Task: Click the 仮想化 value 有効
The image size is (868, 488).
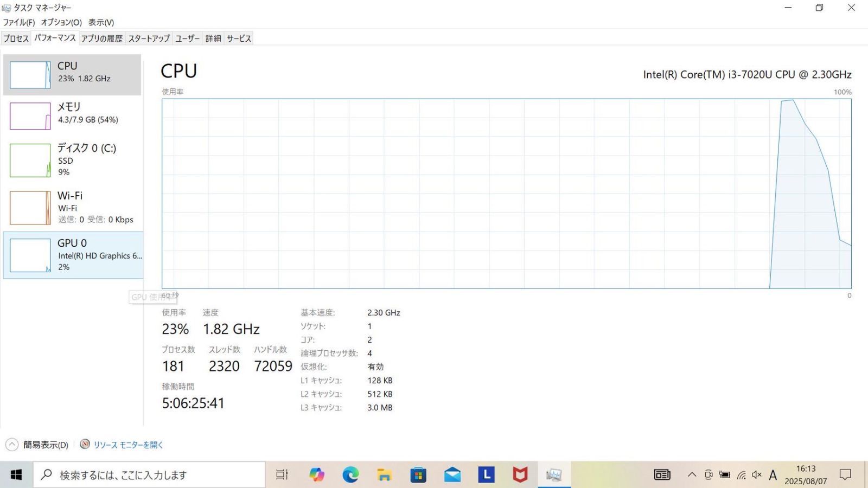Action: (375, 367)
